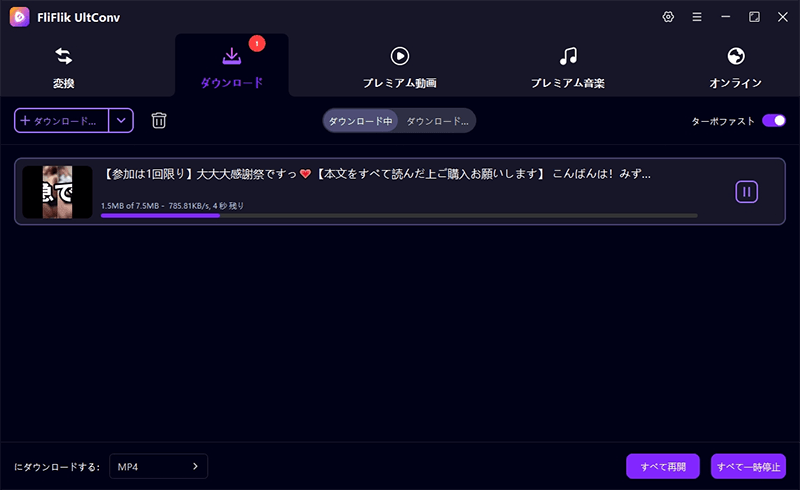Toggle the ターボファスト switch
This screenshot has height=490, width=800.
pyautogui.click(x=773, y=121)
